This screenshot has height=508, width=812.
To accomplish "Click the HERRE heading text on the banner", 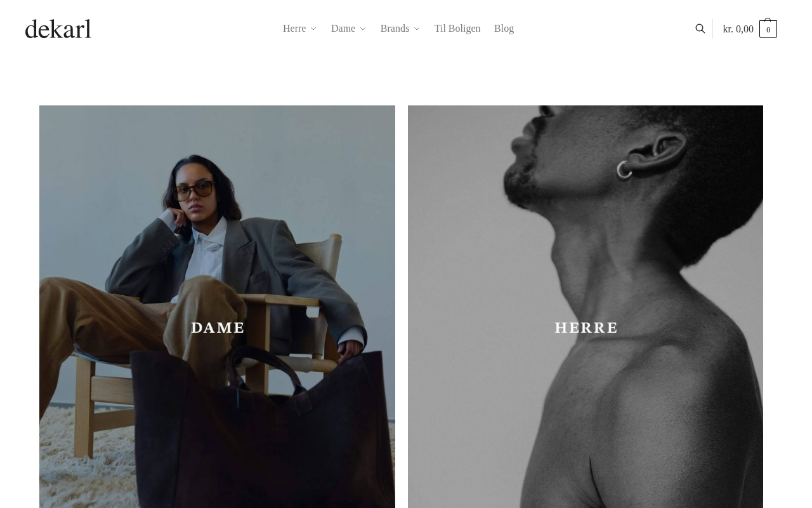I will tap(586, 328).
